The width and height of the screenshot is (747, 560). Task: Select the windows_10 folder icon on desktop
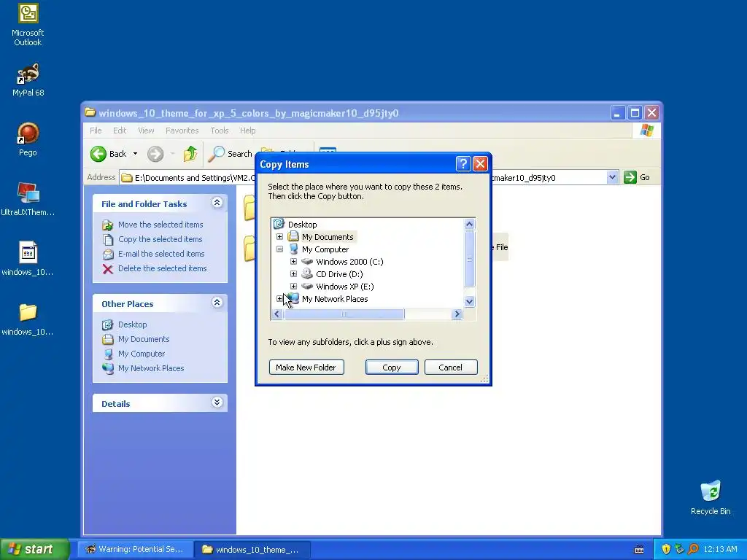click(x=28, y=319)
